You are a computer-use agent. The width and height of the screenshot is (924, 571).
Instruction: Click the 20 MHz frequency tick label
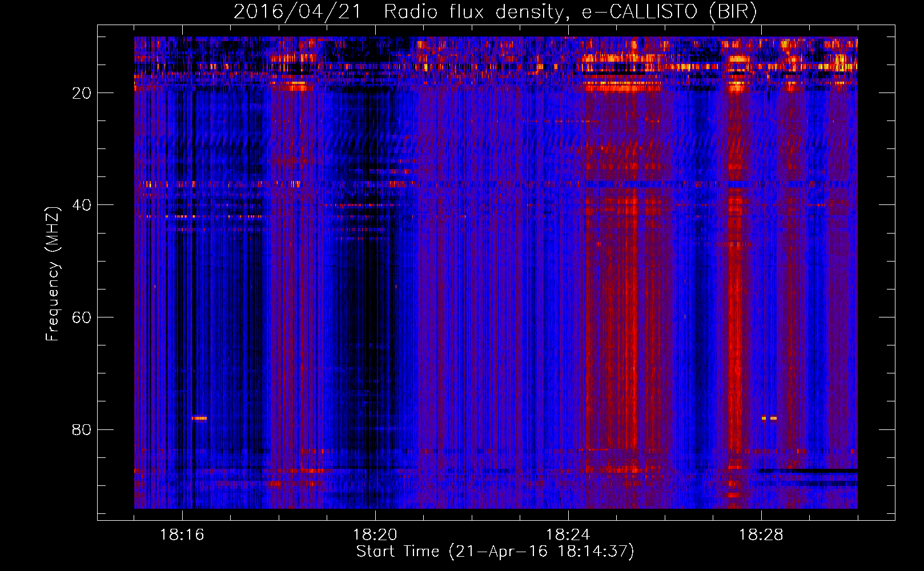coord(82,93)
